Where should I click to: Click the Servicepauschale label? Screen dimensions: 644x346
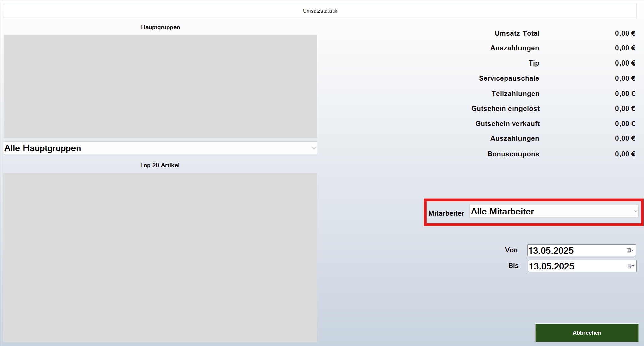click(509, 78)
